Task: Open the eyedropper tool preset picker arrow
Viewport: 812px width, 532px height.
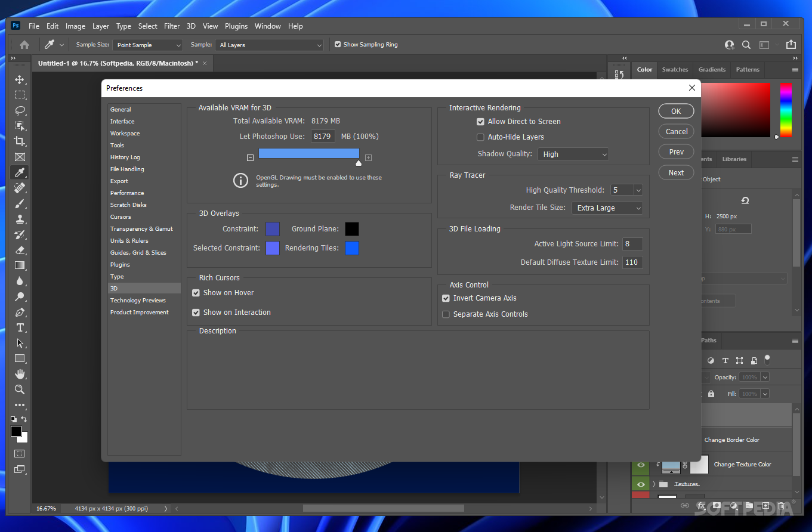Action: click(x=61, y=45)
